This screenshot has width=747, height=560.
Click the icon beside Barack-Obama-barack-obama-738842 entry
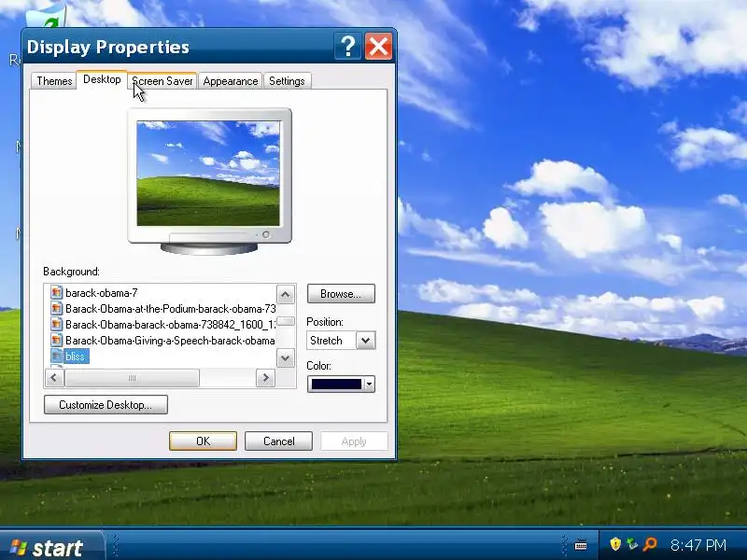click(56, 324)
